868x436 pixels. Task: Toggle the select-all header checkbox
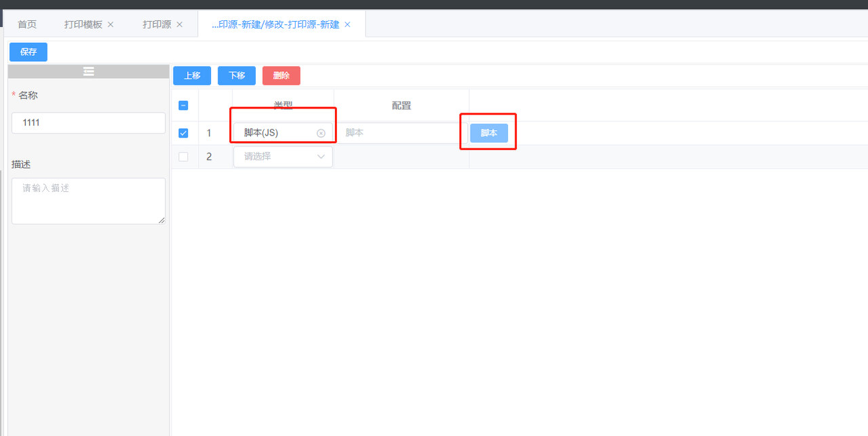tap(183, 105)
